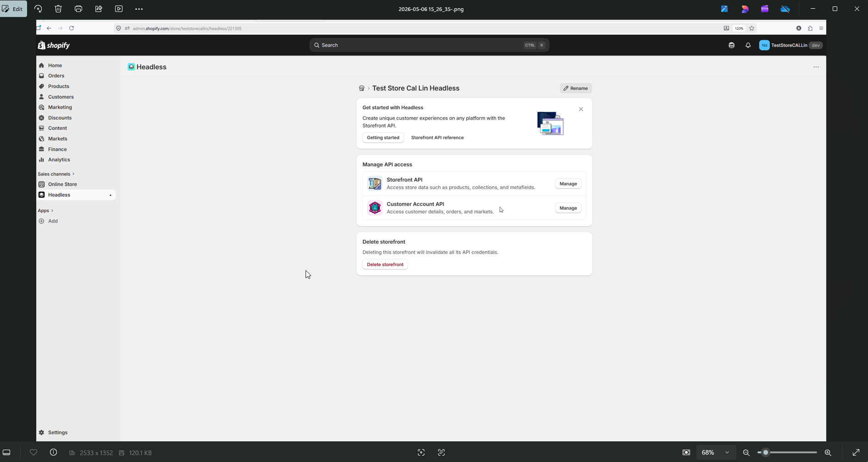Click the browser reload icon
This screenshot has width=868, height=462.
click(x=72, y=28)
